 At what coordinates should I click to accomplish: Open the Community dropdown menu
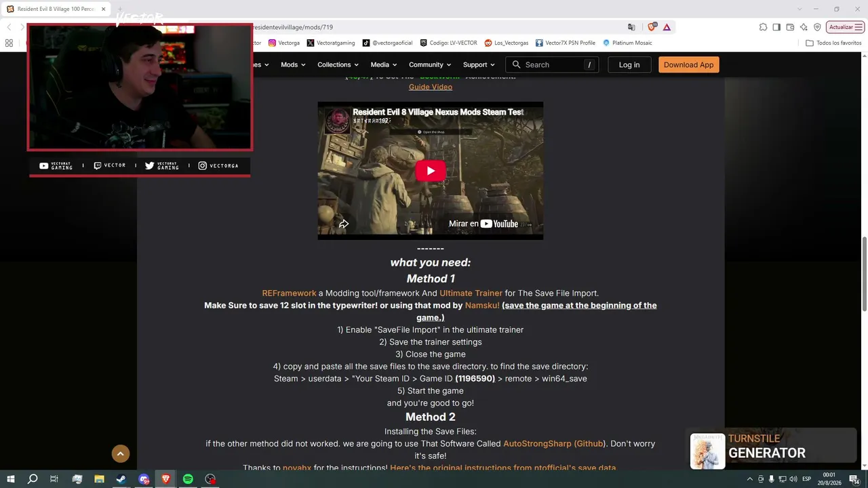pyautogui.click(x=430, y=64)
